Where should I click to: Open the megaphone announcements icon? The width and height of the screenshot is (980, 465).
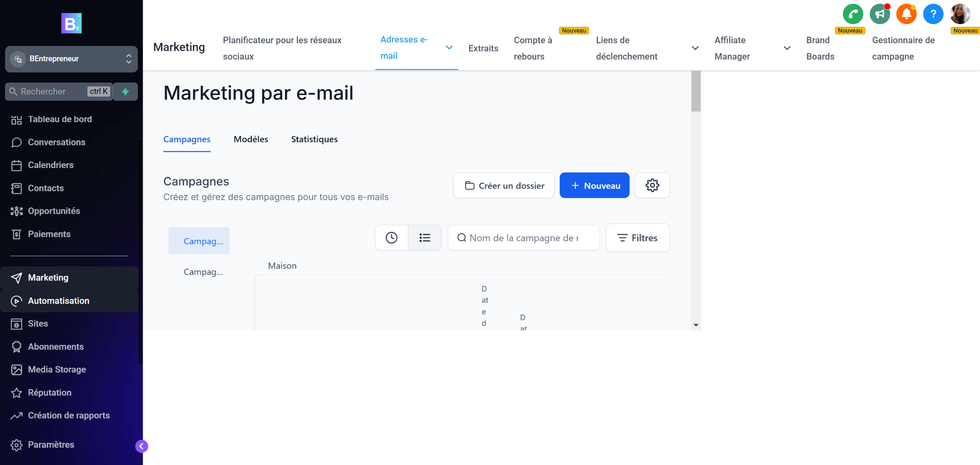[879, 14]
